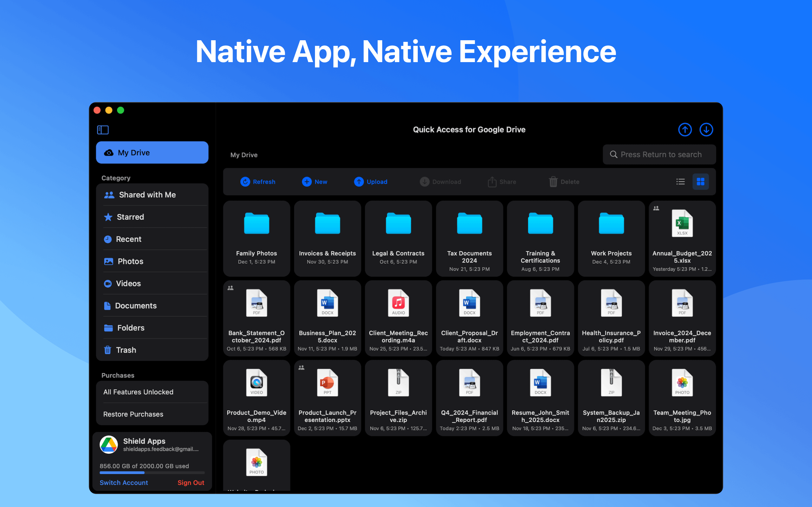Upload a file using the Upload icon

click(x=370, y=181)
